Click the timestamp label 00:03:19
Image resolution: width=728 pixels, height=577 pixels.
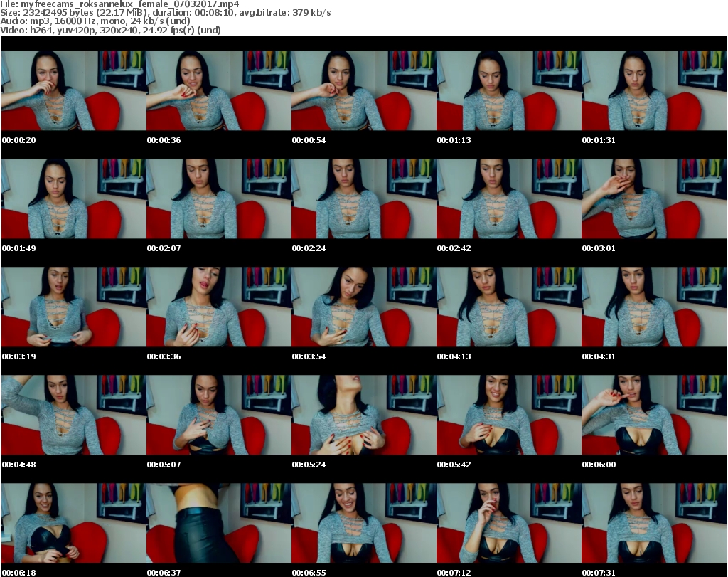pyautogui.click(x=19, y=356)
